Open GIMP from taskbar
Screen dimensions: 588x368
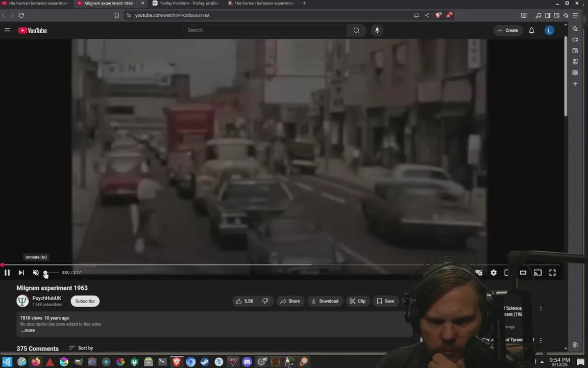coord(78,362)
